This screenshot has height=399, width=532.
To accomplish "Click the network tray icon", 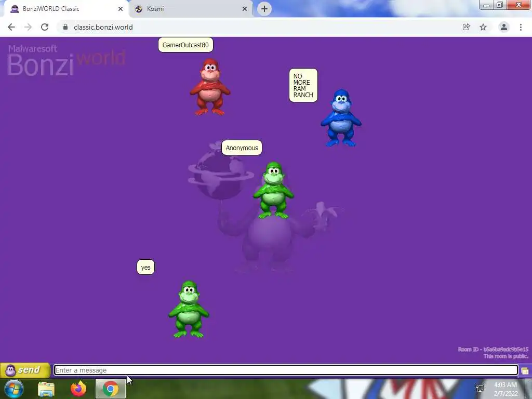I will click(480, 389).
